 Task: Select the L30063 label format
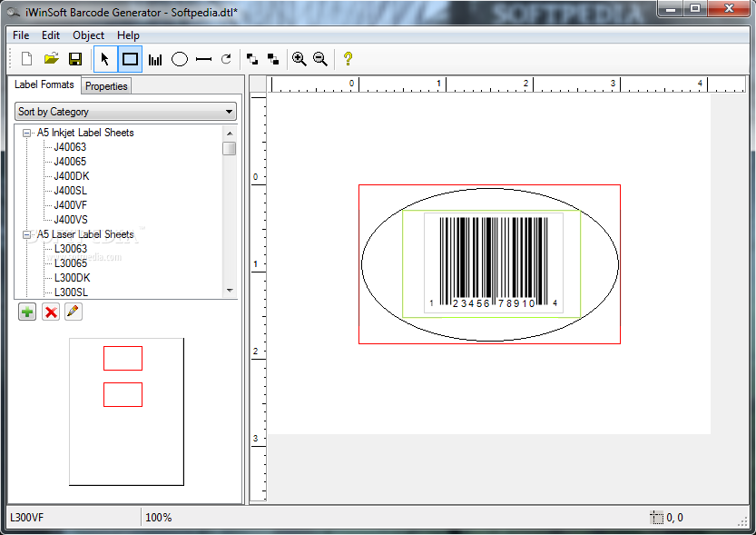tap(71, 249)
